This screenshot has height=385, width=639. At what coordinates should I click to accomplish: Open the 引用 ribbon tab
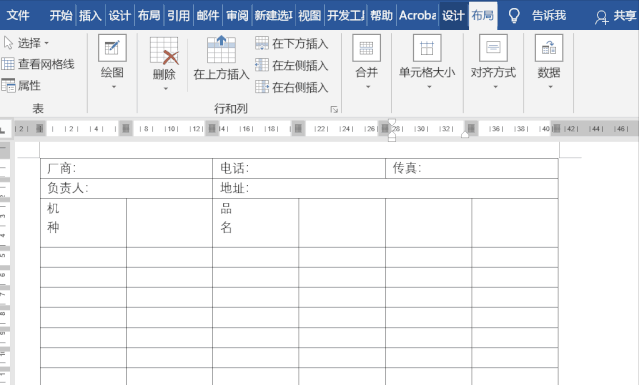[x=178, y=15]
